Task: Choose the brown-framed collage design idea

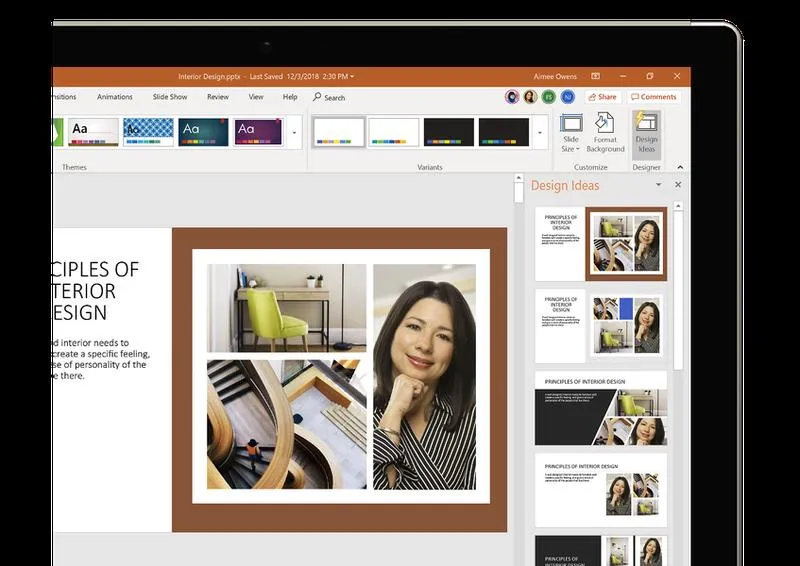Action: pyautogui.click(x=601, y=243)
